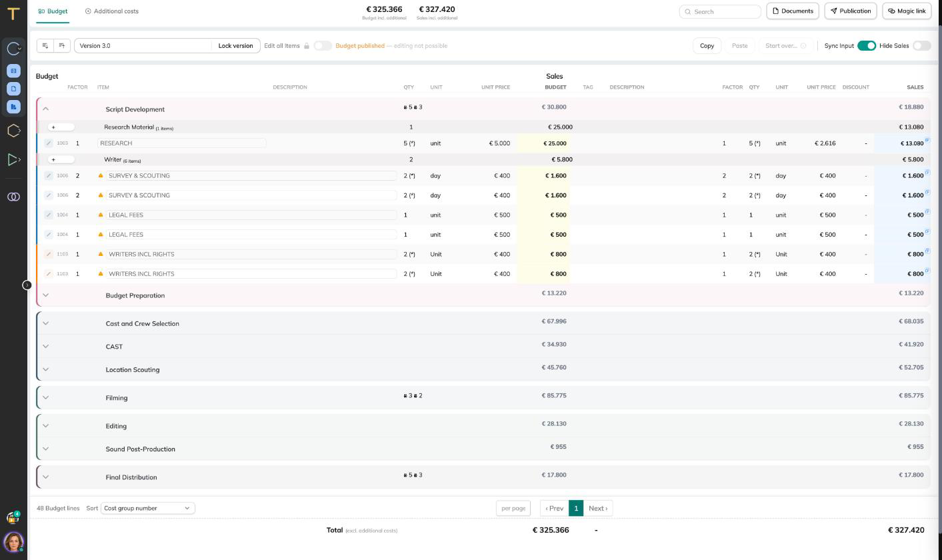This screenshot has width=942, height=560.
Task: Expand the sidebar with the round arrow button
Action: tap(27, 285)
